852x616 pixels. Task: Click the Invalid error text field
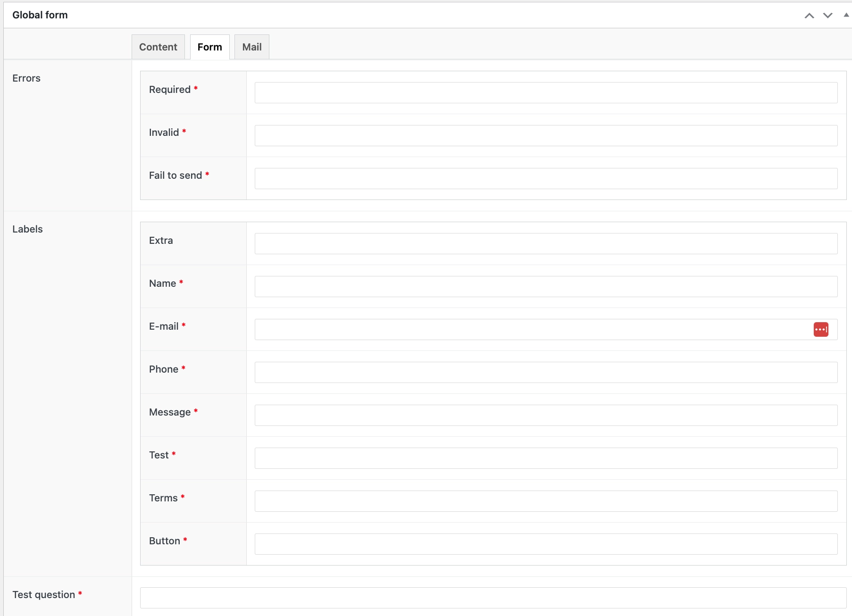546,136
